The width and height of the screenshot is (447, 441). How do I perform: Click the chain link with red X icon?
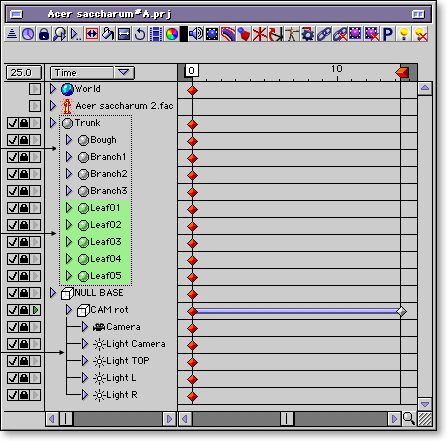tap(340, 34)
